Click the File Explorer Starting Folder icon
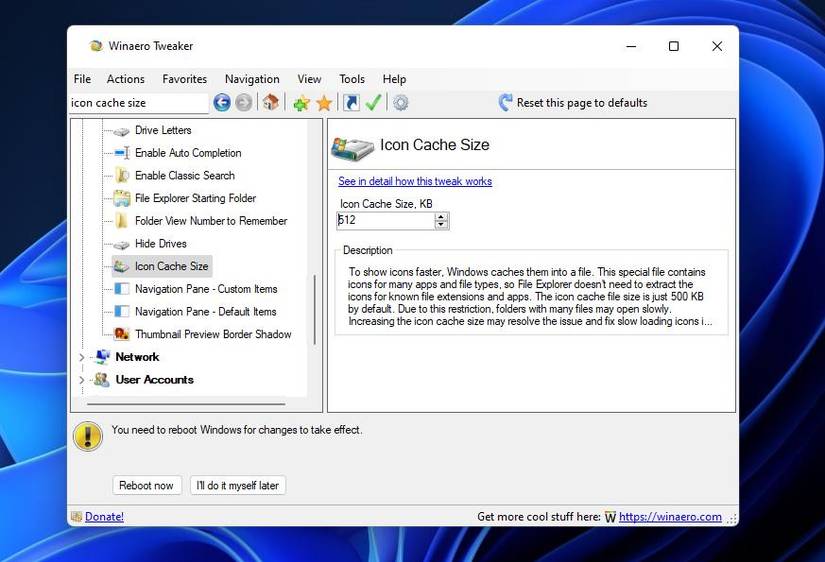The width and height of the screenshot is (825, 562). (x=122, y=198)
